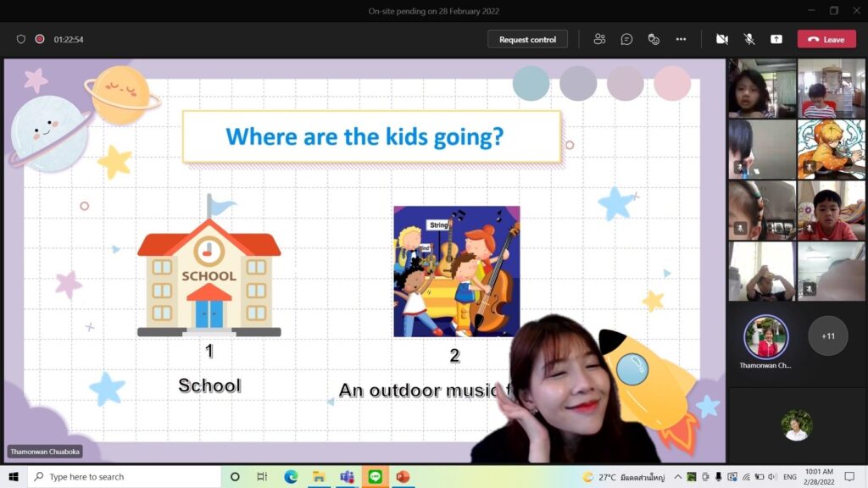Open LINE from the taskbar
868x488 pixels.
(375, 477)
